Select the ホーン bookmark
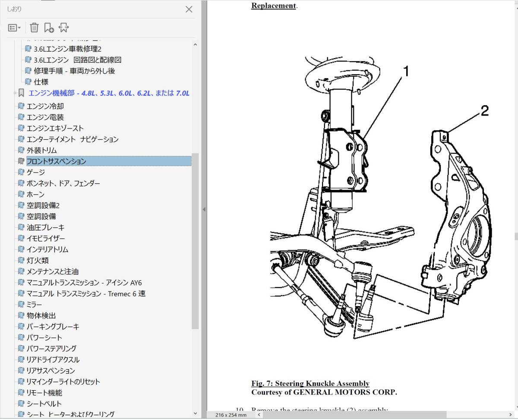The width and height of the screenshot is (518, 420). [x=35, y=194]
